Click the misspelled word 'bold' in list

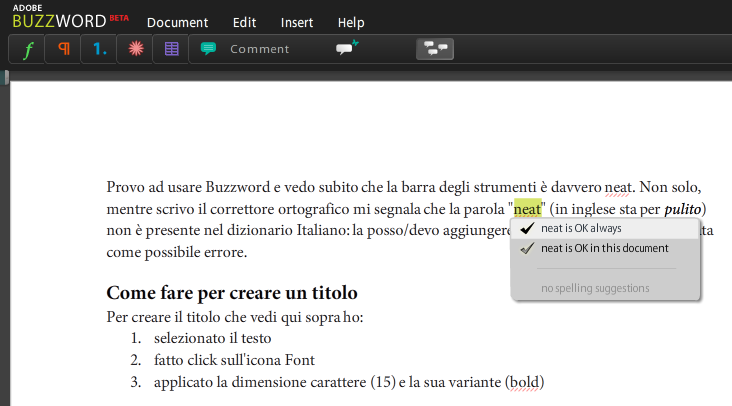pyautogui.click(x=524, y=382)
